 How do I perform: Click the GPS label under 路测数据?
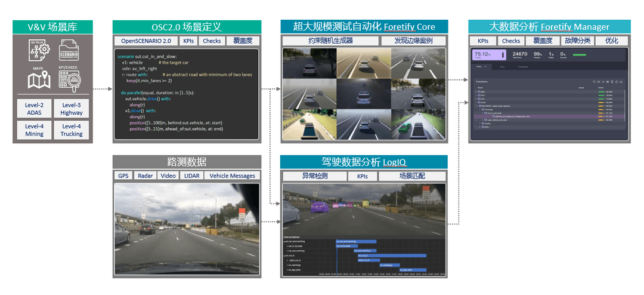(x=123, y=176)
